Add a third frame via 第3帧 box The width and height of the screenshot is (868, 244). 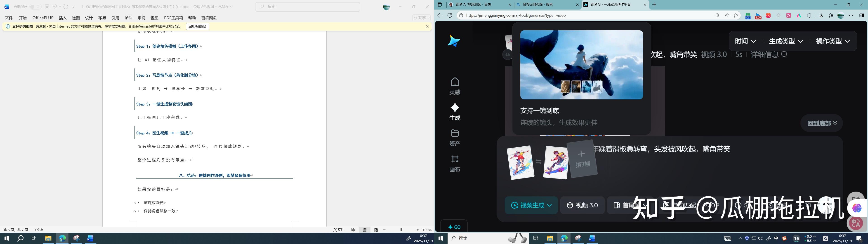point(582,159)
